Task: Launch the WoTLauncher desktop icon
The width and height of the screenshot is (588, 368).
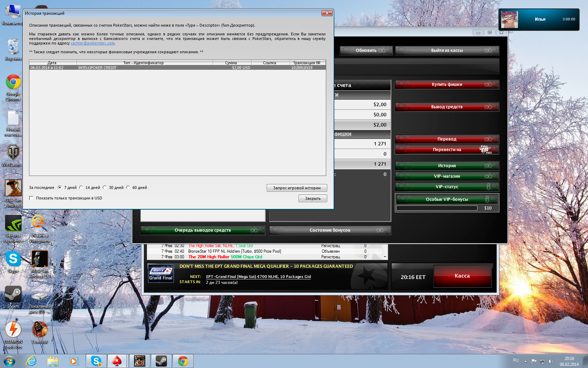Action: [13, 156]
